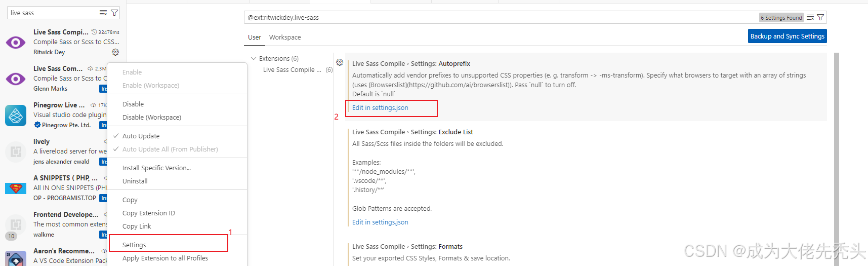Clear the extensions search results icon
868x266 pixels.
103,13
